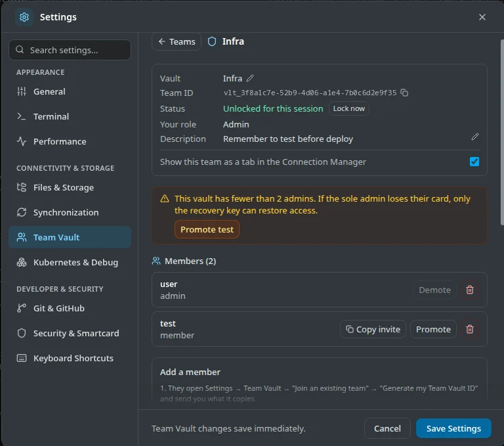Edit the description pencil icon

point(474,137)
